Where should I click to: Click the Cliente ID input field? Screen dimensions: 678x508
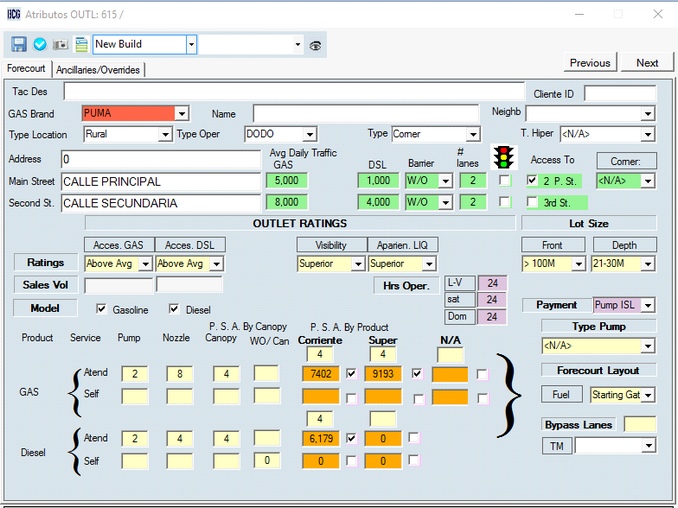pos(620,93)
